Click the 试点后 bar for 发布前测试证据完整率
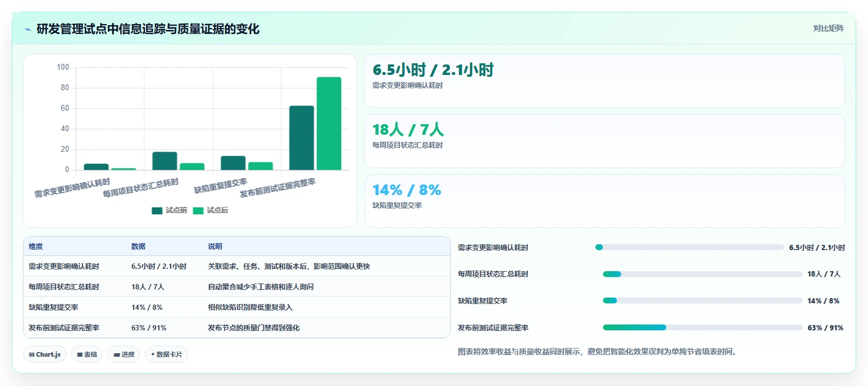Viewport: 868px width, 386px height. coord(329,124)
